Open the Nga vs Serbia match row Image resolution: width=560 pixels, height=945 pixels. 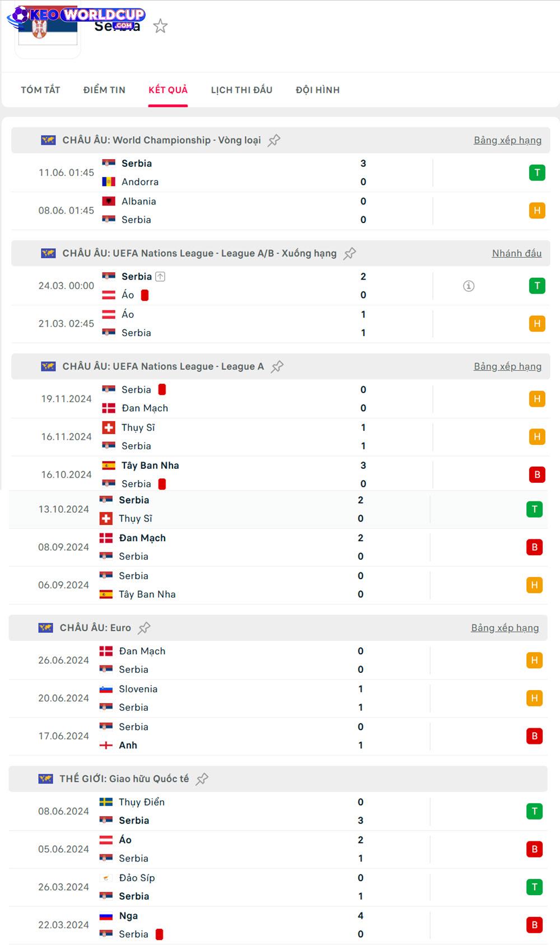pos(278,925)
